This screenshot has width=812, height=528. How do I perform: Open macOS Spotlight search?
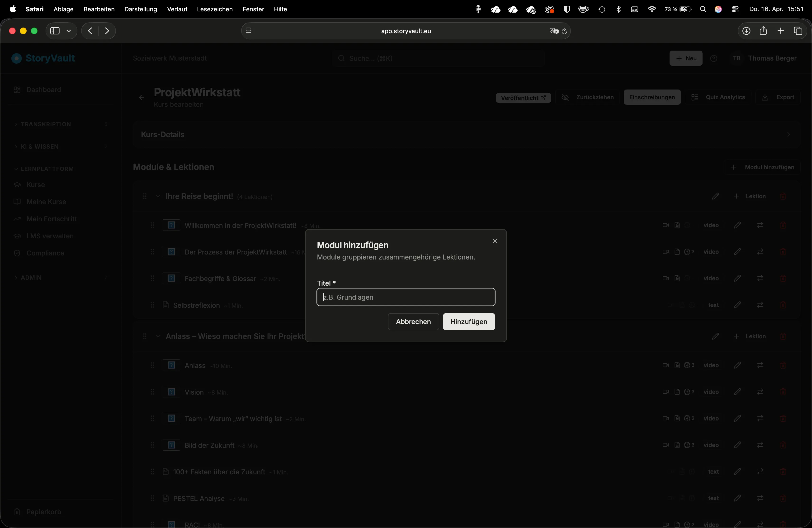[703, 9]
